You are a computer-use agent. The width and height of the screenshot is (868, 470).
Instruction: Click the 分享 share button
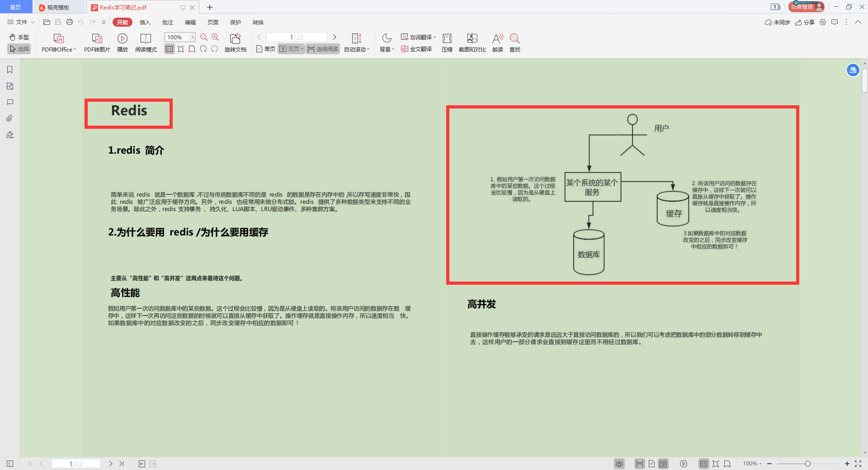pos(805,22)
